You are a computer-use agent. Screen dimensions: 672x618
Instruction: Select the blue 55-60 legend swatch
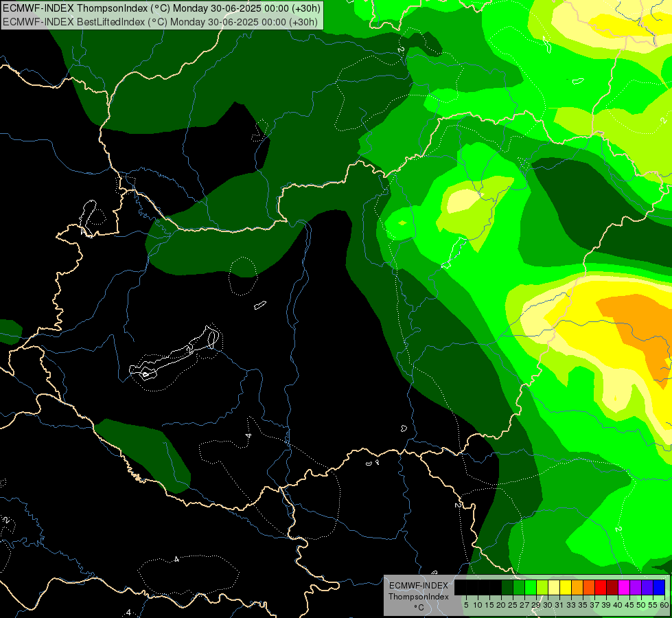659,587
